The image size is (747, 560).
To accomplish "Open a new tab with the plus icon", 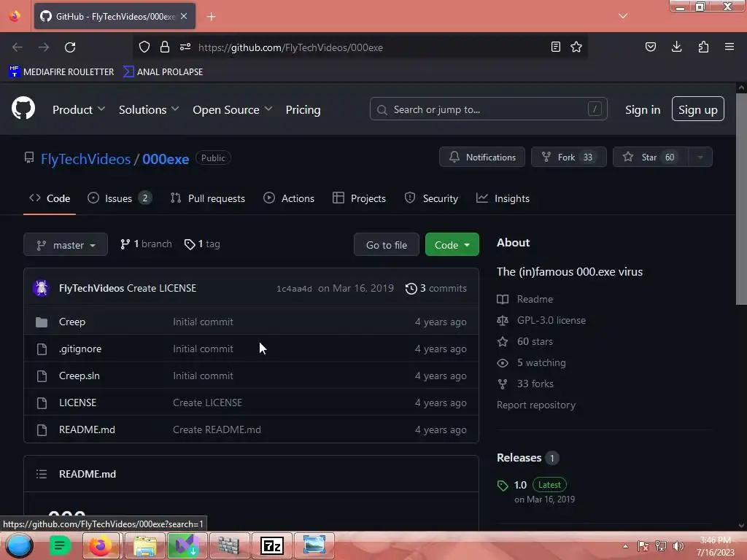I will click(x=211, y=17).
